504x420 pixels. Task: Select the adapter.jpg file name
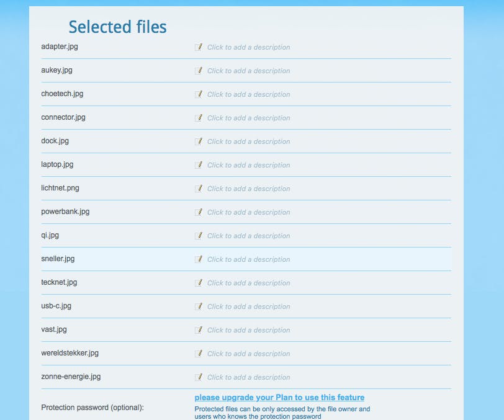[59, 47]
